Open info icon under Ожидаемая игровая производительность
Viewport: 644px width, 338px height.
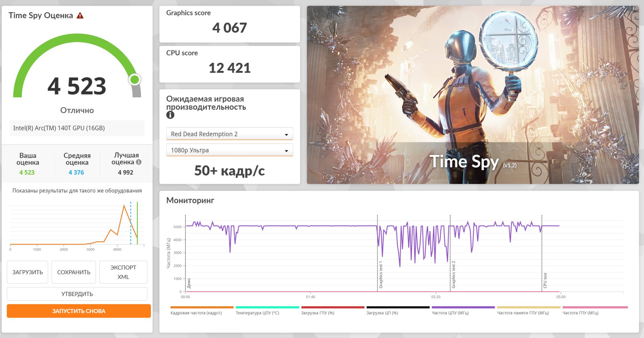coord(170,115)
